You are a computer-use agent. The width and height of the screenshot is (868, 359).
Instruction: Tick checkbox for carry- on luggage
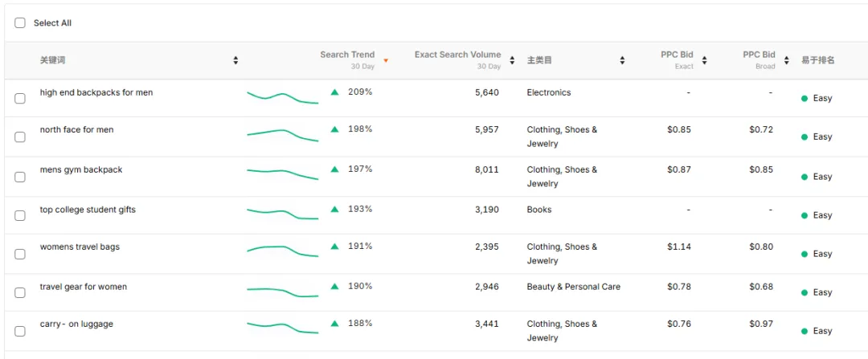click(20, 331)
